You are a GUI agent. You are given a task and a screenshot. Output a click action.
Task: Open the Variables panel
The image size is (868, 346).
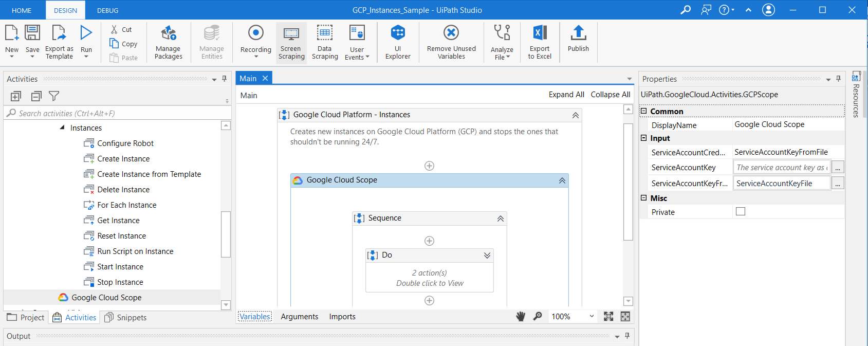pos(255,317)
